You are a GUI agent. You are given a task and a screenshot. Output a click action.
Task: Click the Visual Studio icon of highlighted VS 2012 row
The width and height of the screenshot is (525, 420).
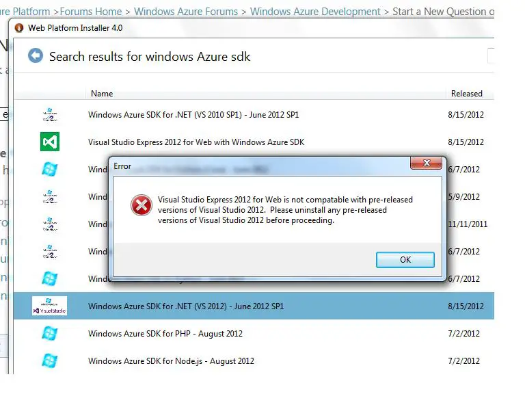point(49,306)
